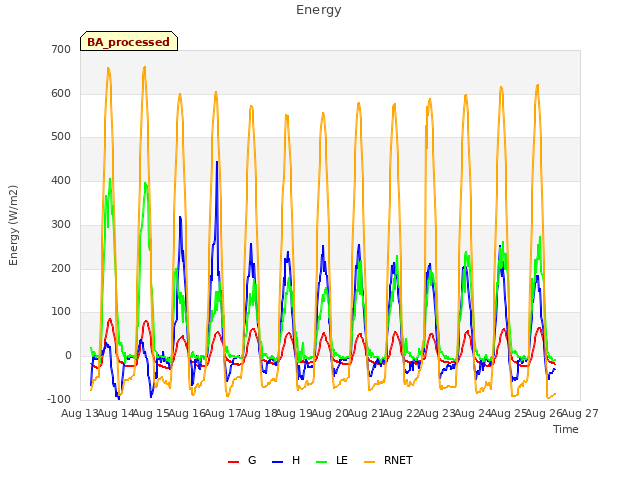The height and width of the screenshot is (480, 640).
Task: Click the Aug 19 x-axis date label
Action: (295, 414)
